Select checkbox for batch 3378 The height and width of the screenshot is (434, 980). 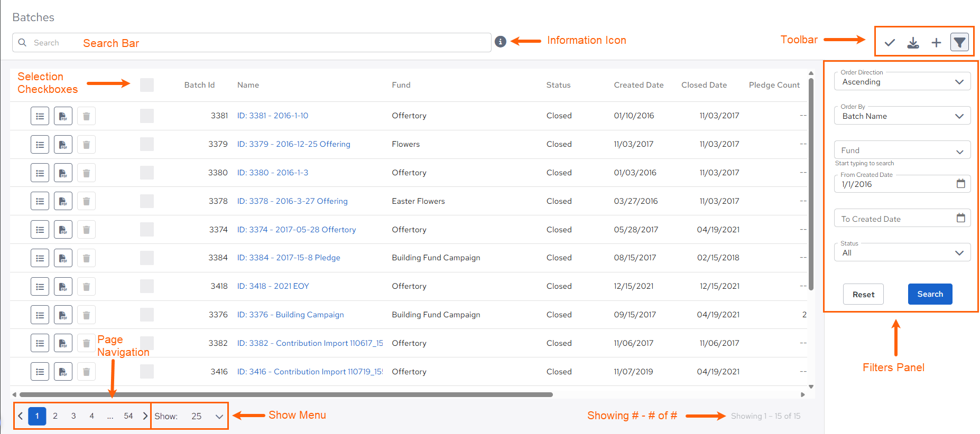point(147,201)
